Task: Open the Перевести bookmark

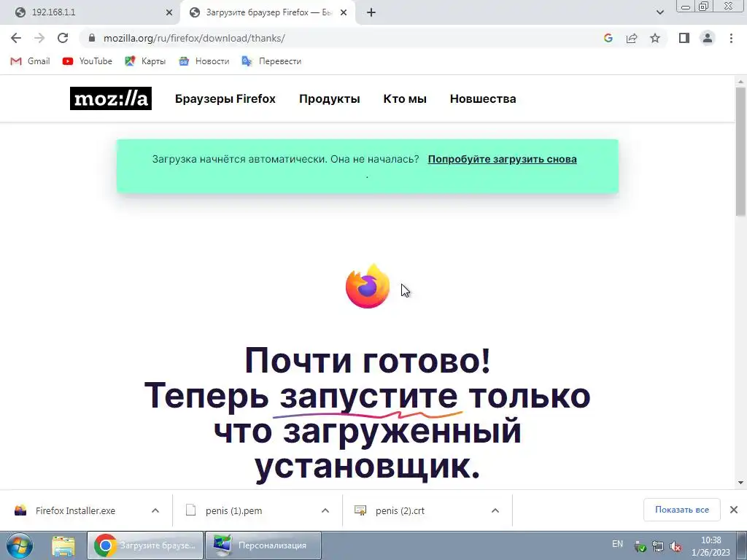Action: 271,61
